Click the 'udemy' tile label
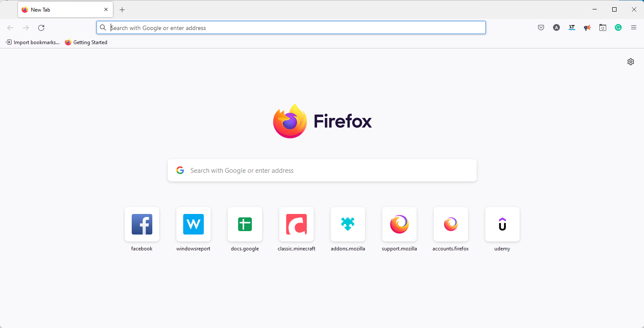The width and height of the screenshot is (644, 328). (x=502, y=249)
